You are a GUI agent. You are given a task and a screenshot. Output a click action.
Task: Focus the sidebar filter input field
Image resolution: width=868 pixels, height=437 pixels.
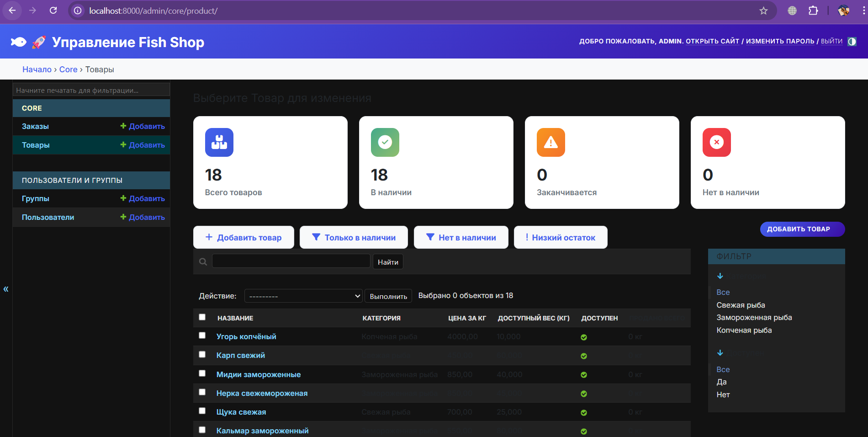coord(91,90)
